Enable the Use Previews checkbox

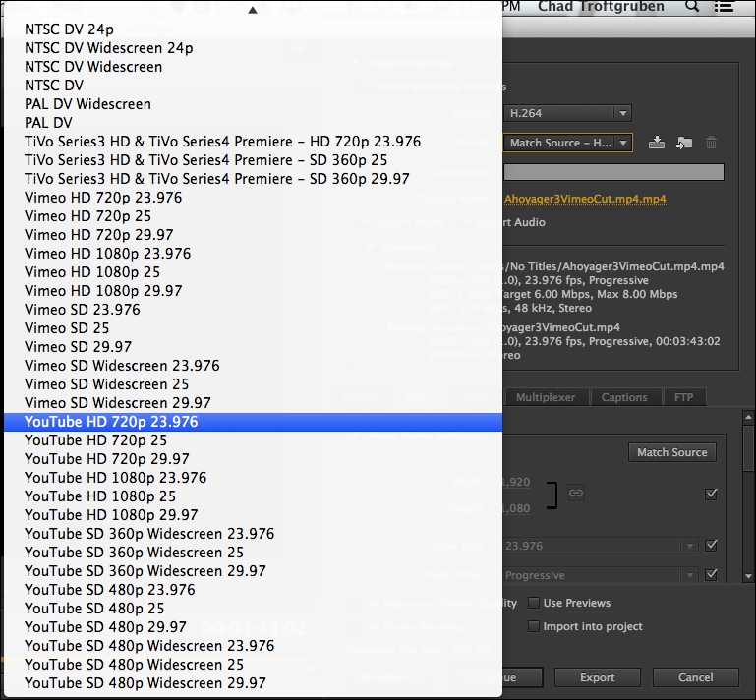(x=533, y=603)
